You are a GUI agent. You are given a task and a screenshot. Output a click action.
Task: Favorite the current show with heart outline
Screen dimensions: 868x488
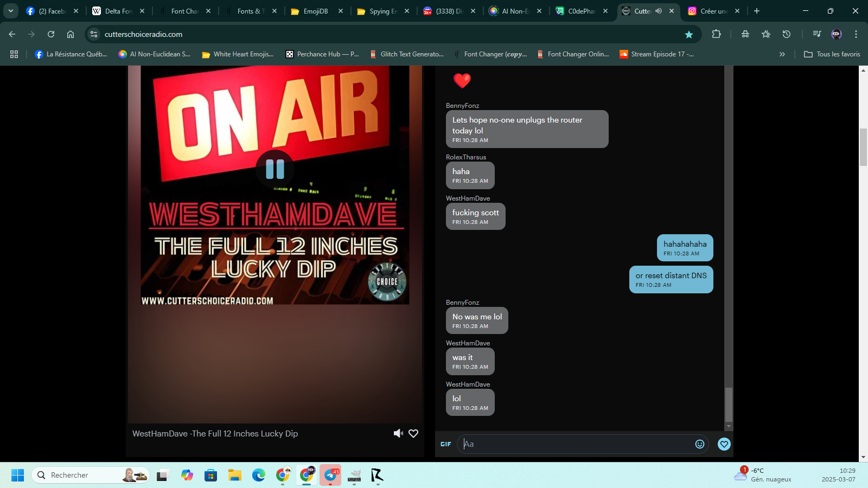pyautogui.click(x=413, y=433)
